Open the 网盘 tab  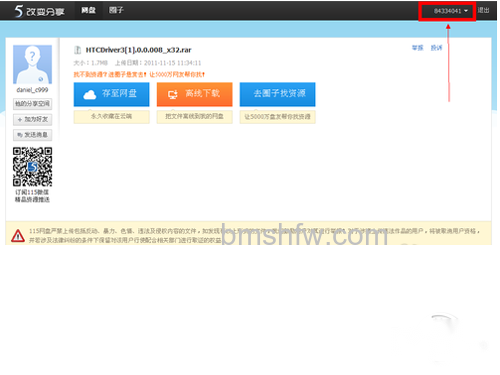[x=88, y=10]
